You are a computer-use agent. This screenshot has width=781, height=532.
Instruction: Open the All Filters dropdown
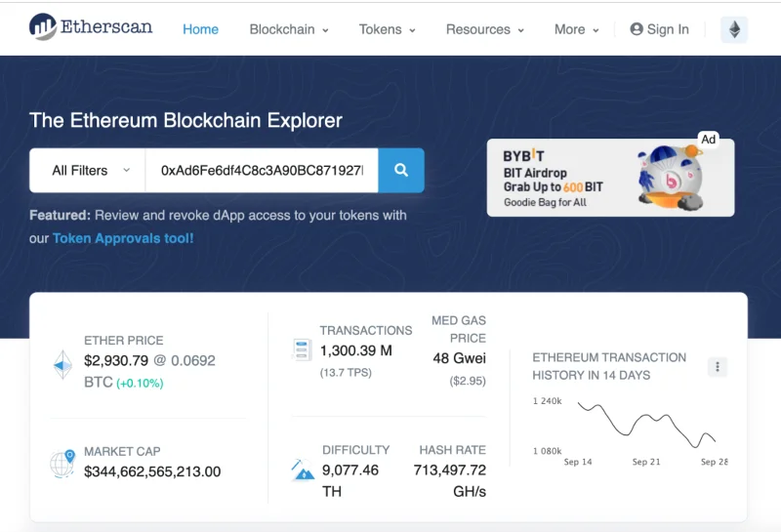point(88,171)
